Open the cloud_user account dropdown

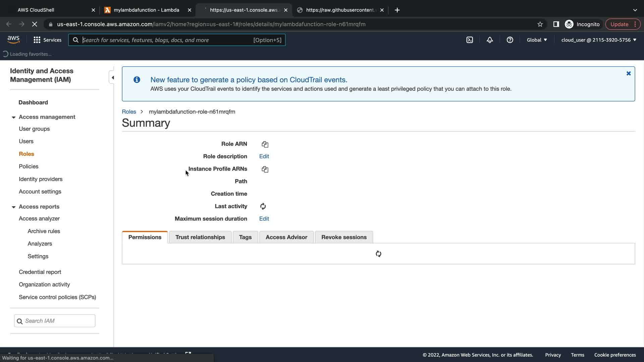pos(599,40)
